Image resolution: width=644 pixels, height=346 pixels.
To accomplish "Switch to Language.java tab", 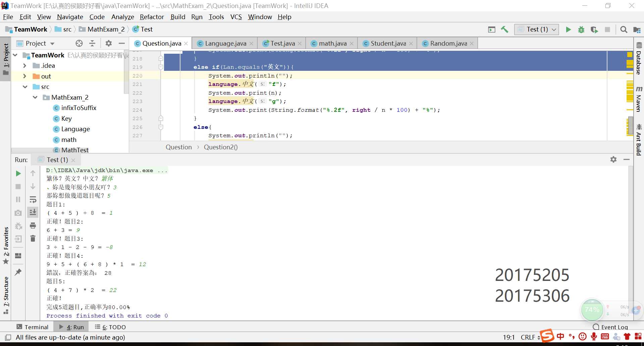I will 225,44.
